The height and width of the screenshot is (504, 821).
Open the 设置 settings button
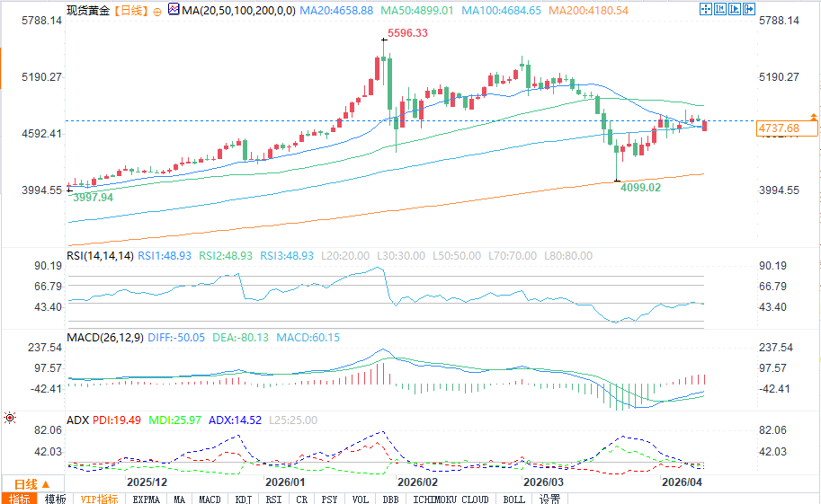(x=549, y=499)
